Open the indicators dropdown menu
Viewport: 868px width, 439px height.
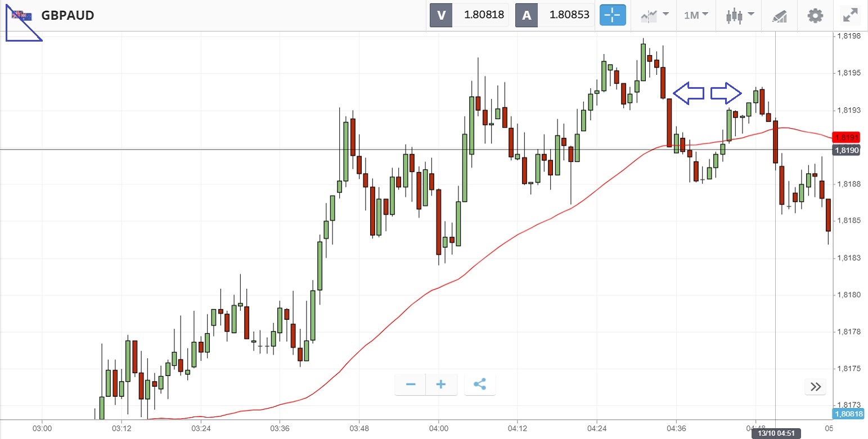coord(655,15)
